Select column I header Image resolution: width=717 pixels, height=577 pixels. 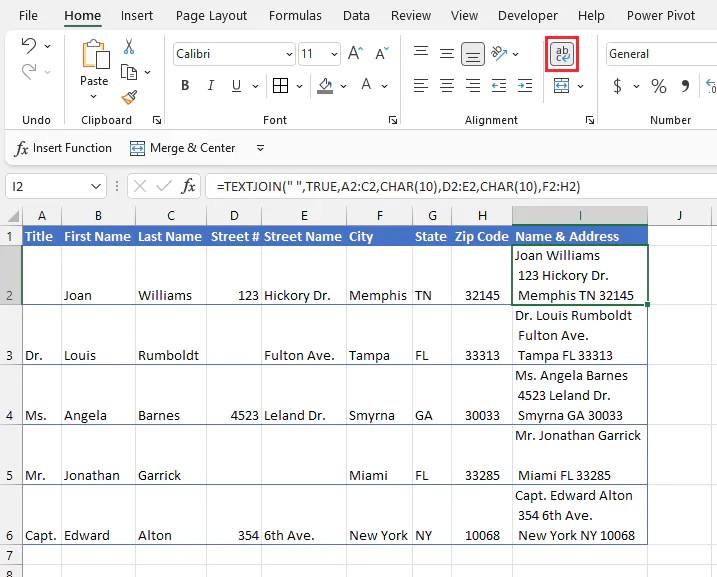[x=580, y=215]
